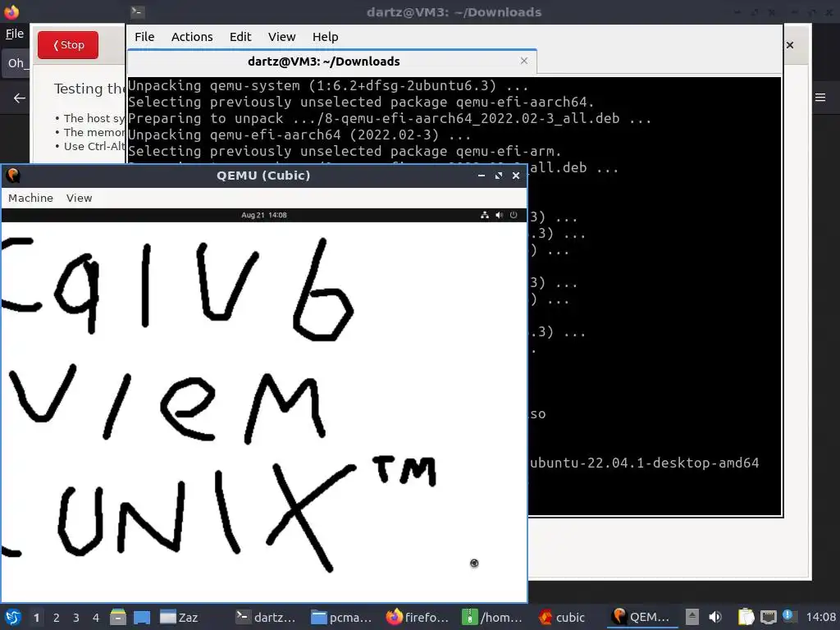Maximize the QEMU (Cubic) window
Viewport: 840px width, 630px height.
499,176
